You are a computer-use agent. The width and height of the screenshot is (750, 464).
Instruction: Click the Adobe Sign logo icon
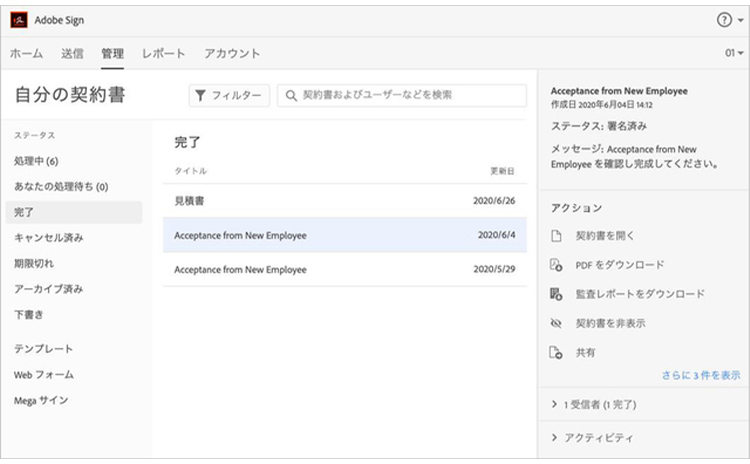[x=19, y=20]
